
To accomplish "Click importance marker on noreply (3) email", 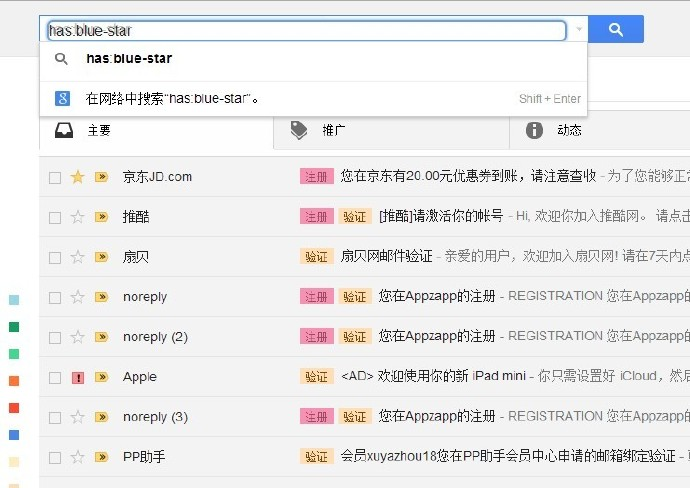I will tap(102, 417).
